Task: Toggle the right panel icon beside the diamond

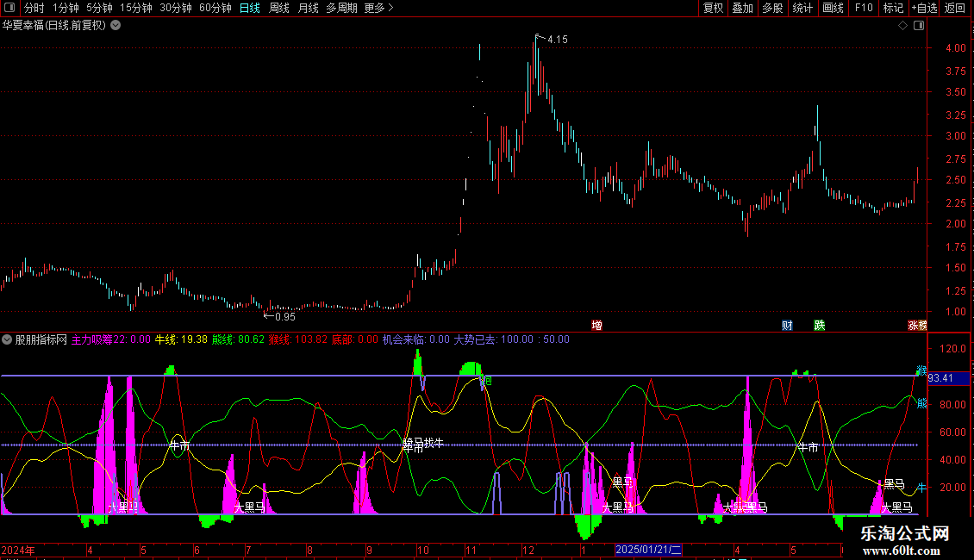Action: click(x=919, y=26)
